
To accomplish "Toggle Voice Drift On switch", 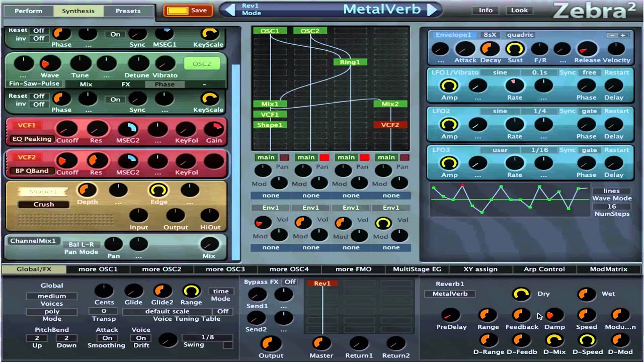I will [x=141, y=338].
